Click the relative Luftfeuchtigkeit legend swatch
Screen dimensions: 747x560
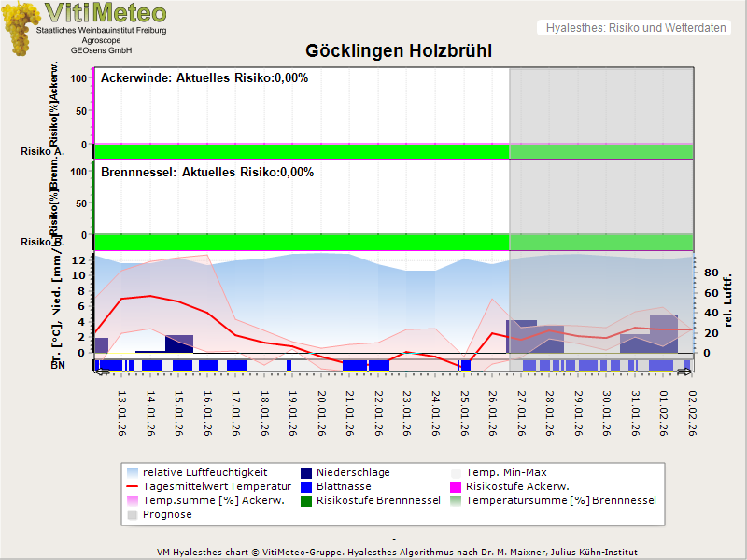coord(131,471)
